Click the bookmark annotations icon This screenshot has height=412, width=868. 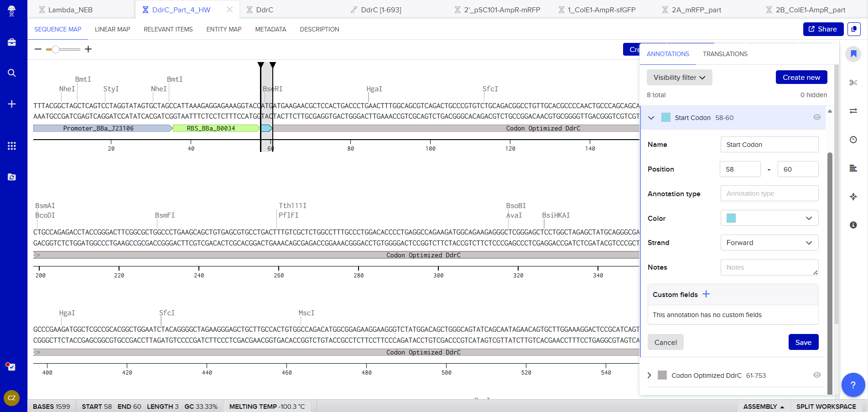point(853,54)
